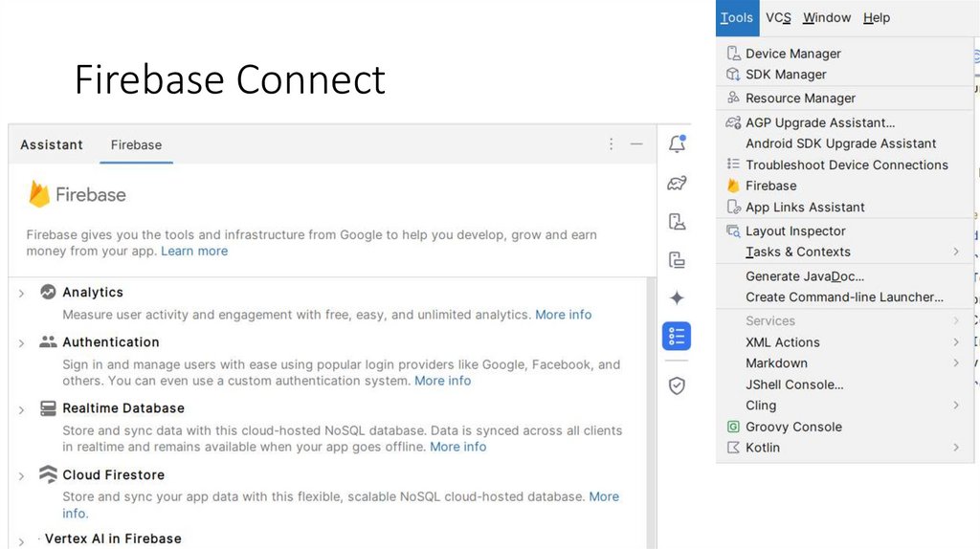Click the Firebase flame menu entry
The image size is (980, 549).
[x=770, y=186]
